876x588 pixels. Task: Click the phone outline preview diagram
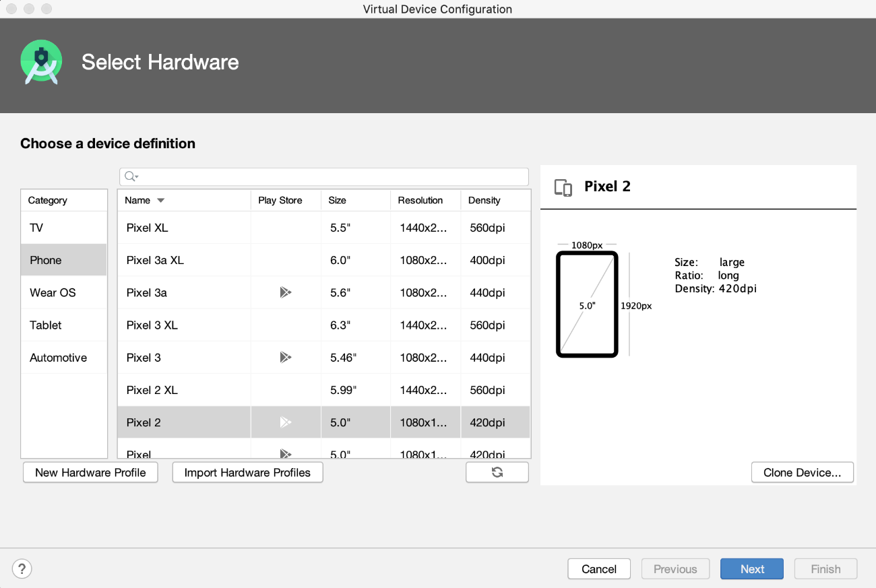587,304
